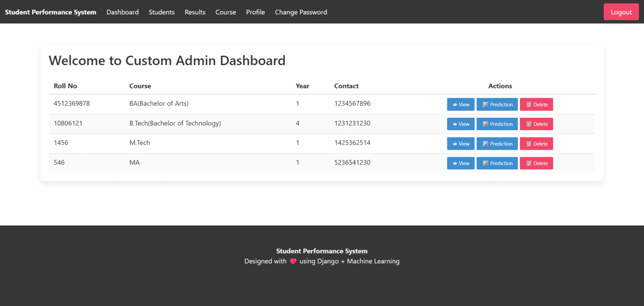Click the heart icon in the footer message
Image resolution: width=644 pixels, height=306 pixels.
pyautogui.click(x=293, y=261)
